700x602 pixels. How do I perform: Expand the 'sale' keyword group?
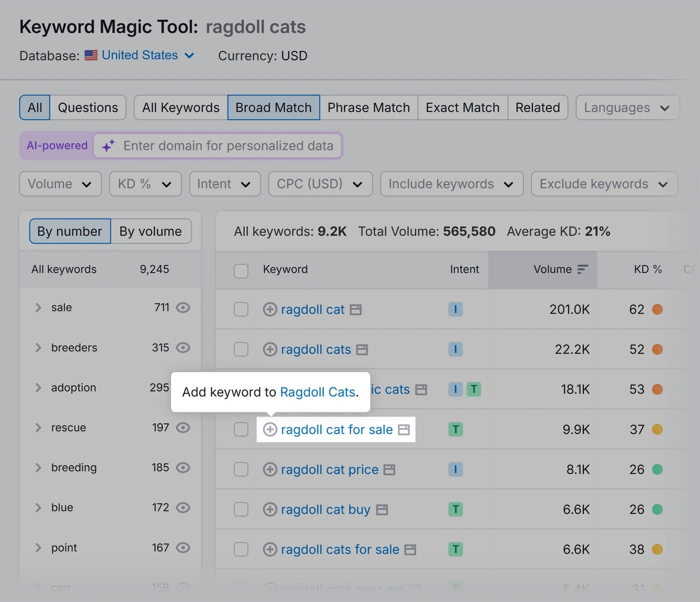(x=38, y=307)
